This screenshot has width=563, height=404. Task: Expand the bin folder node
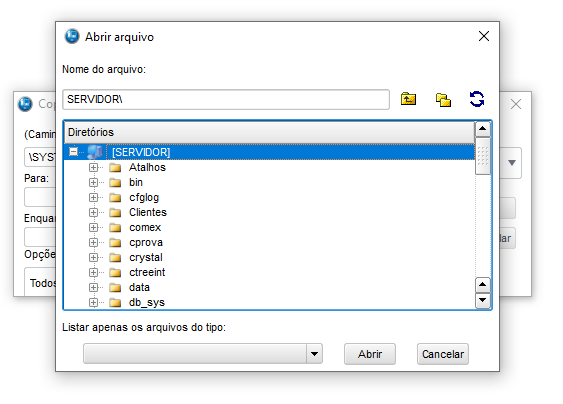93,182
